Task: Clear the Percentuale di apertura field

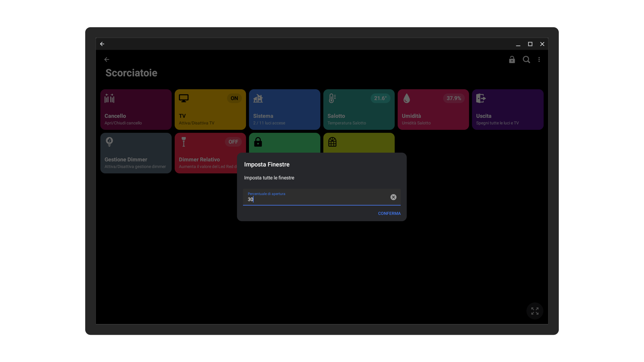Action: coord(393,197)
